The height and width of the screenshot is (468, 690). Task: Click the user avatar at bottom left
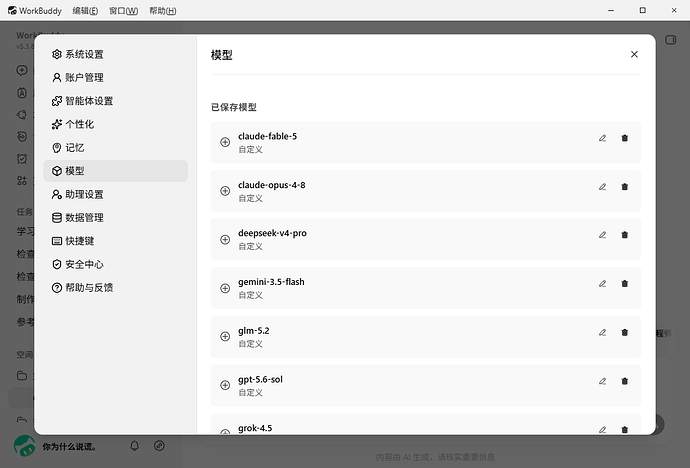click(x=24, y=446)
